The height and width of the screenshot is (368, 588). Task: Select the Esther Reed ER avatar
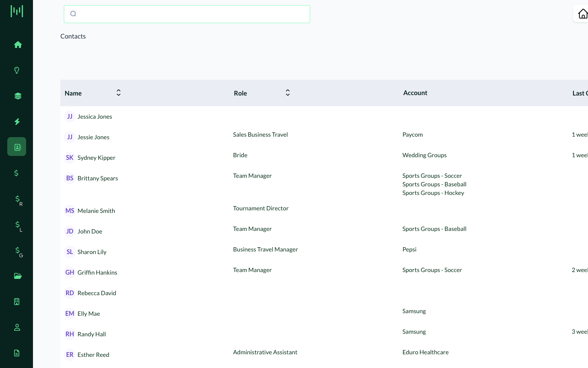click(70, 355)
